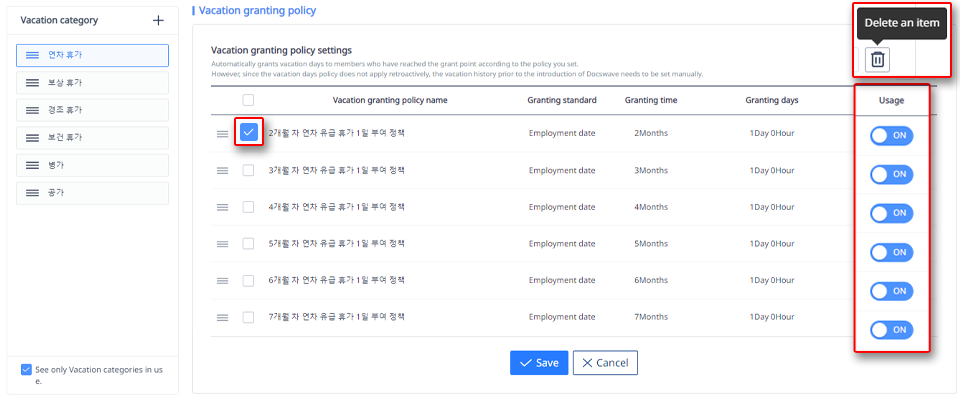This screenshot has width=960, height=397.
Task: Click the 3개월 차 연차 유급 휴가 policy name
Action: 337,170
